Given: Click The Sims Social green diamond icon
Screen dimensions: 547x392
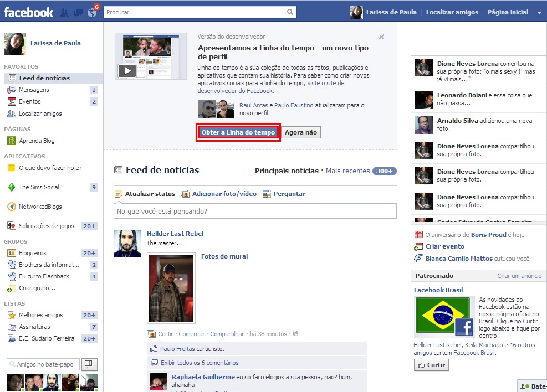Looking at the screenshot, I should [12, 187].
